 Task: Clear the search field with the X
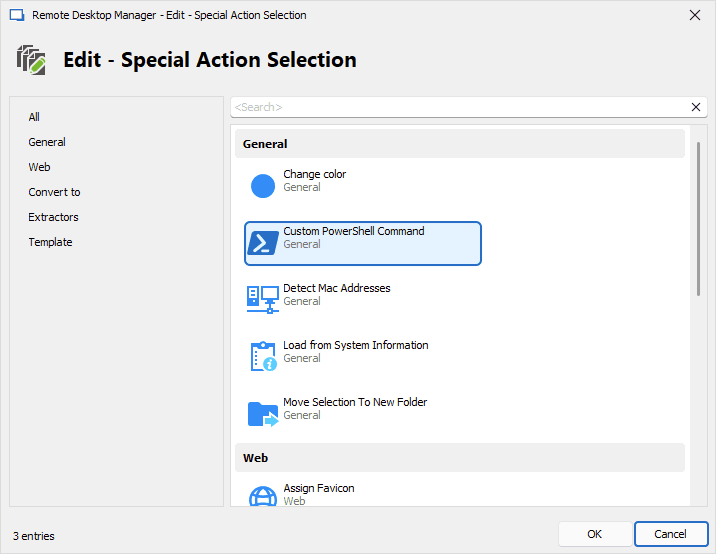pos(696,107)
